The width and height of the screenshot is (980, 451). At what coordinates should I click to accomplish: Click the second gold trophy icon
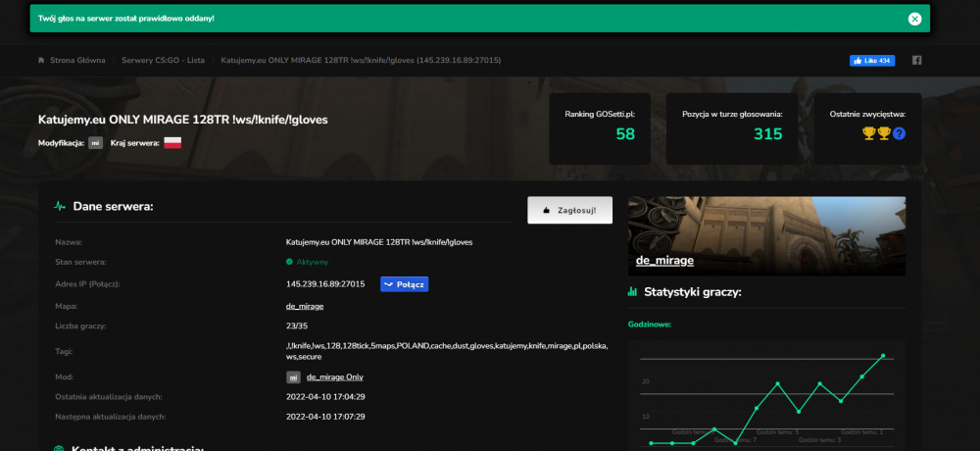[x=884, y=133]
